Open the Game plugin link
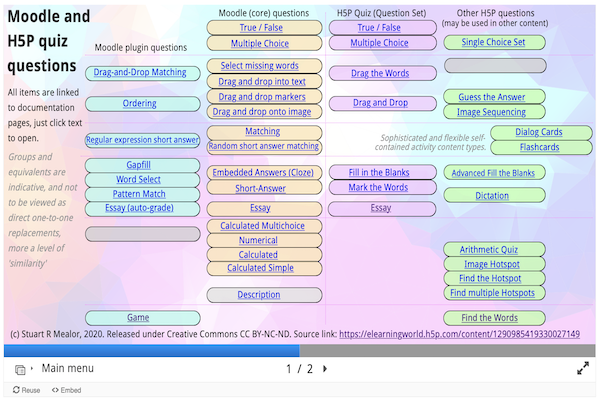 [138, 317]
